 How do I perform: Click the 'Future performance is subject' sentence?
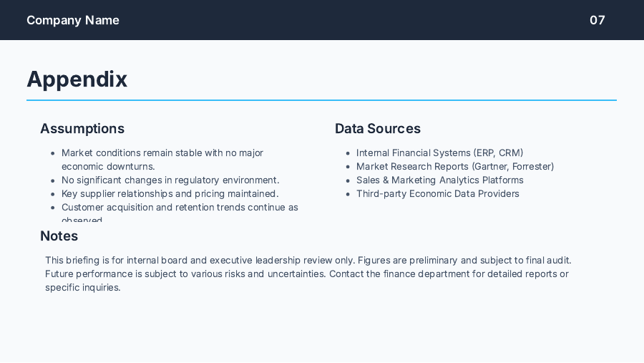point(186,274)
